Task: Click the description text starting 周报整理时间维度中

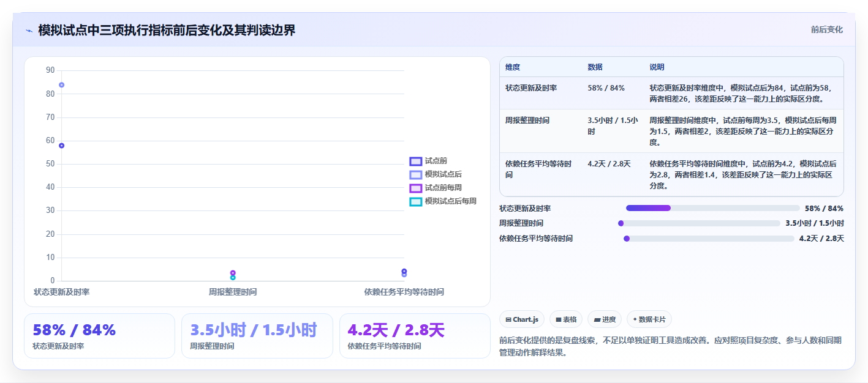Action: pyautogui.click(x=744, y=132)
